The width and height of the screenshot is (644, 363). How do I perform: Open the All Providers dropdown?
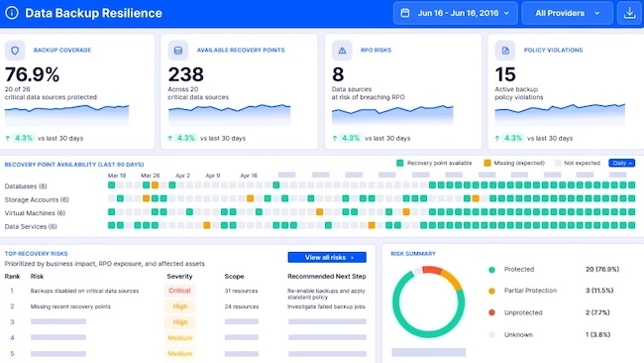point(567,13)
